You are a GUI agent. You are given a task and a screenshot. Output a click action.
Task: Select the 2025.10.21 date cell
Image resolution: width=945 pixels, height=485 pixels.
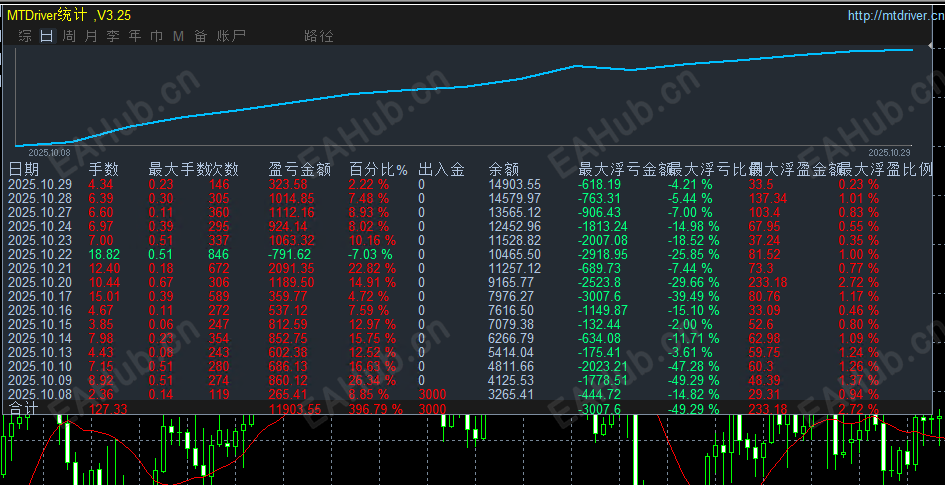tap(40, 268)
